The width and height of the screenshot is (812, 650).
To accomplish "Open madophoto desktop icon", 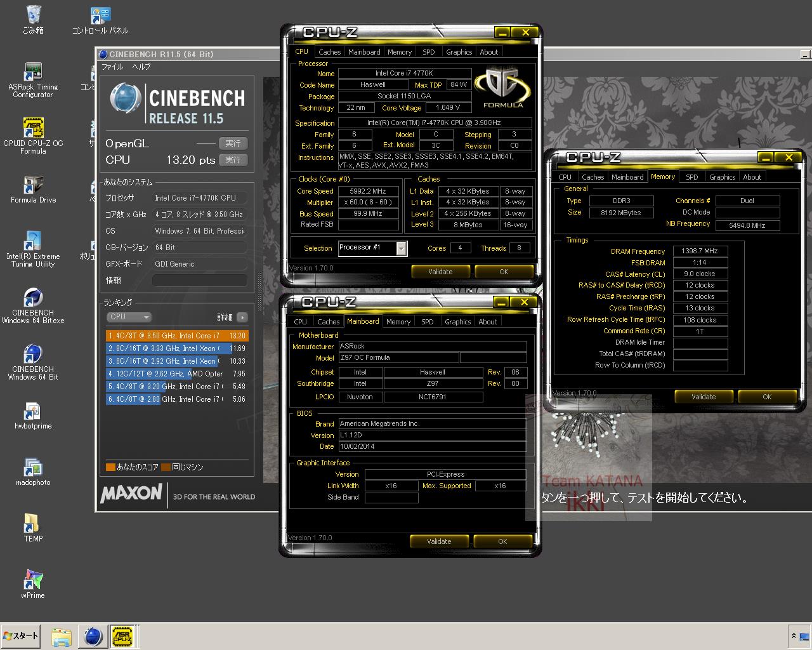I will pos(33,471).
